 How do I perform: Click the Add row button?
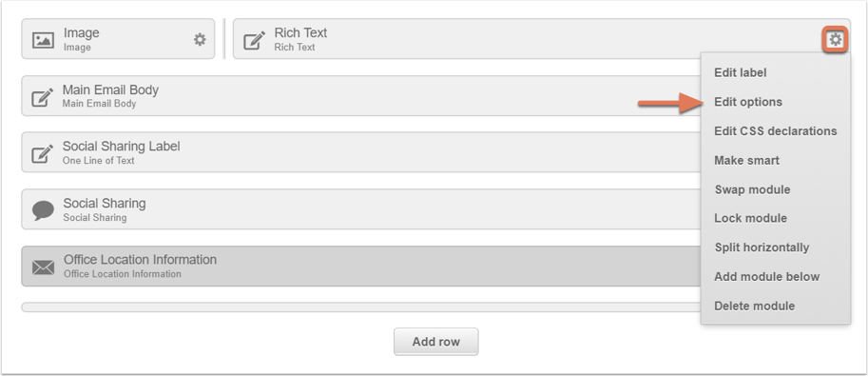click(x=436, y=342)
